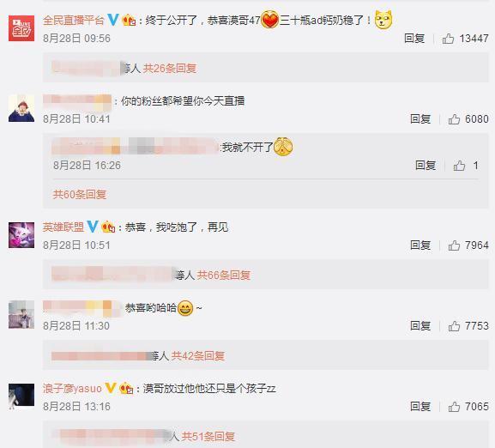Open 浪子彦yasuo username link
The image size is (495, 448).
[72, 388]
